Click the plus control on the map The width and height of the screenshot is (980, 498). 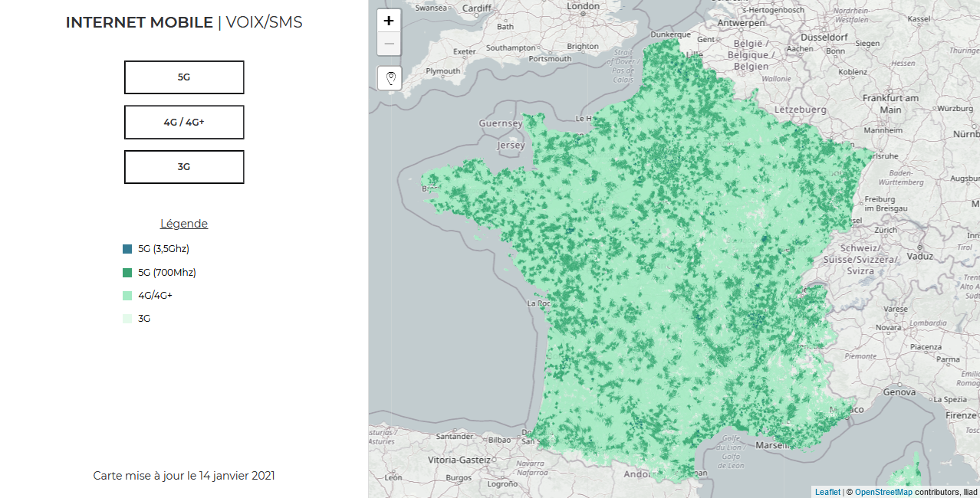tap(389, 20)
